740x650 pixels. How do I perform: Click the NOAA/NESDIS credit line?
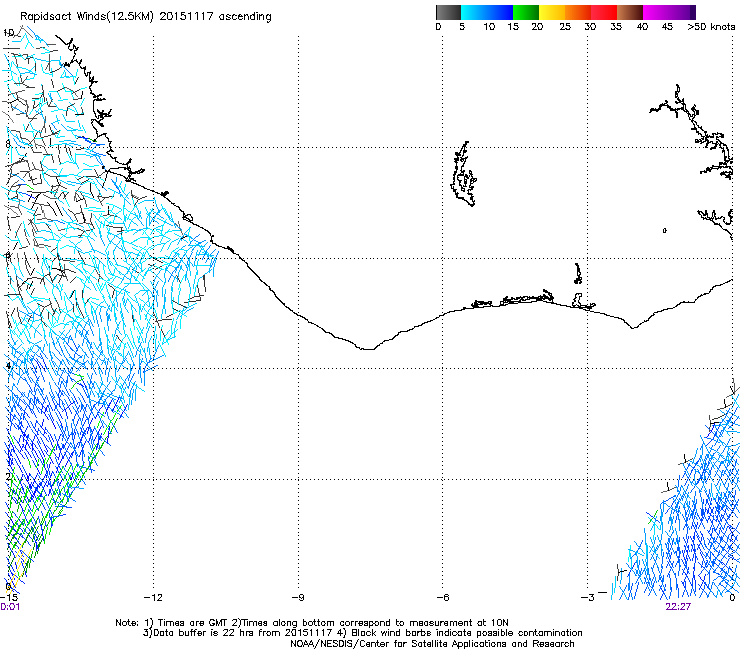(432, 644)
